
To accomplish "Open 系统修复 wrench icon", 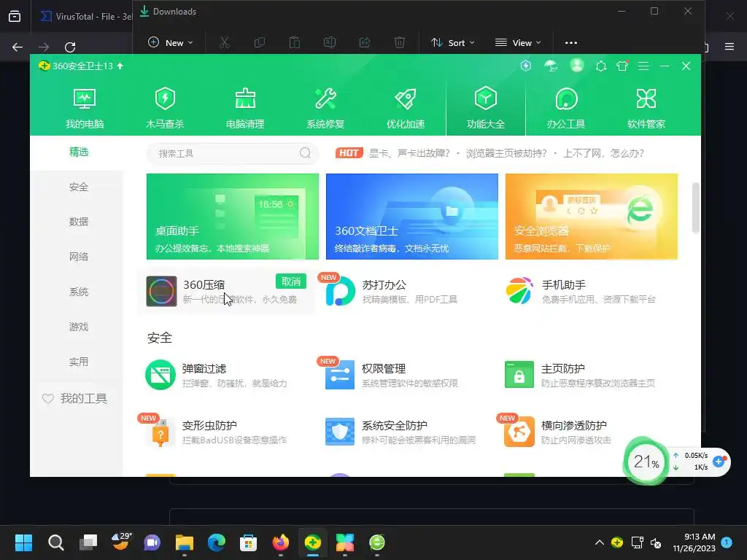I will [325, 108].
